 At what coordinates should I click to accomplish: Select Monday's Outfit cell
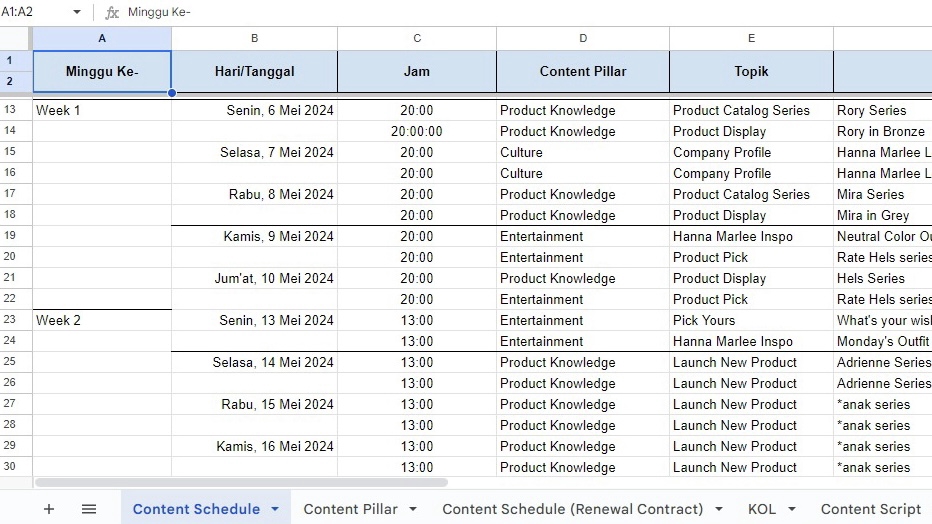pos(883,341)
